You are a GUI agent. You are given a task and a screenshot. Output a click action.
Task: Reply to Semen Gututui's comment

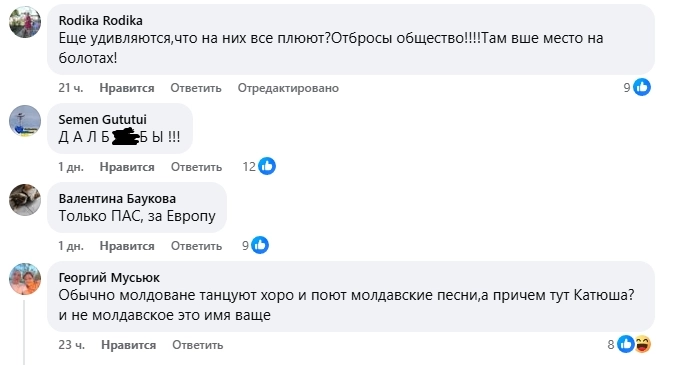[x=196, y=167]
